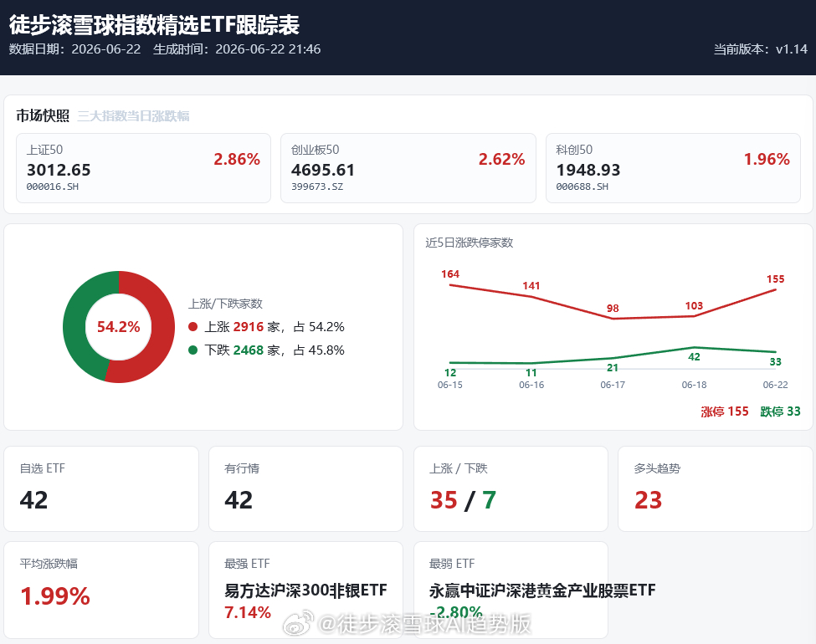The image size is (816, 644).
Task: Click the 23 bullish trend count
Action: pyautogui.click(x=648, y=500)
